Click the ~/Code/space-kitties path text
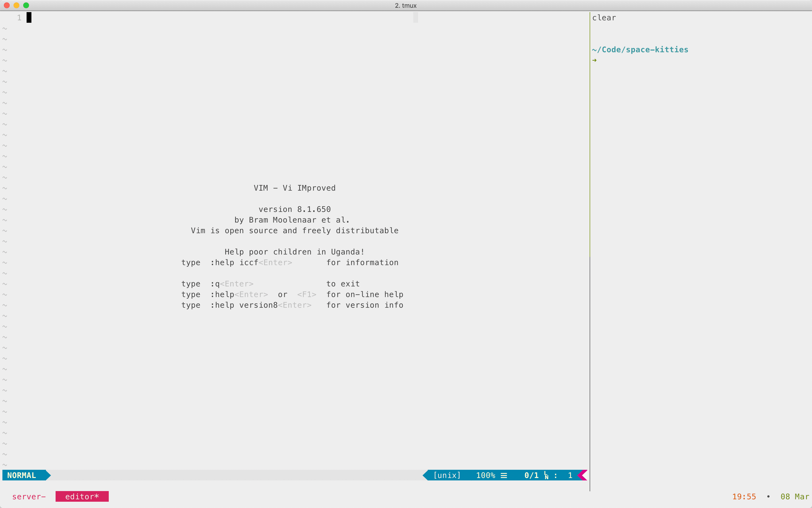Viewport: 812px width, 508px height. 640,50
